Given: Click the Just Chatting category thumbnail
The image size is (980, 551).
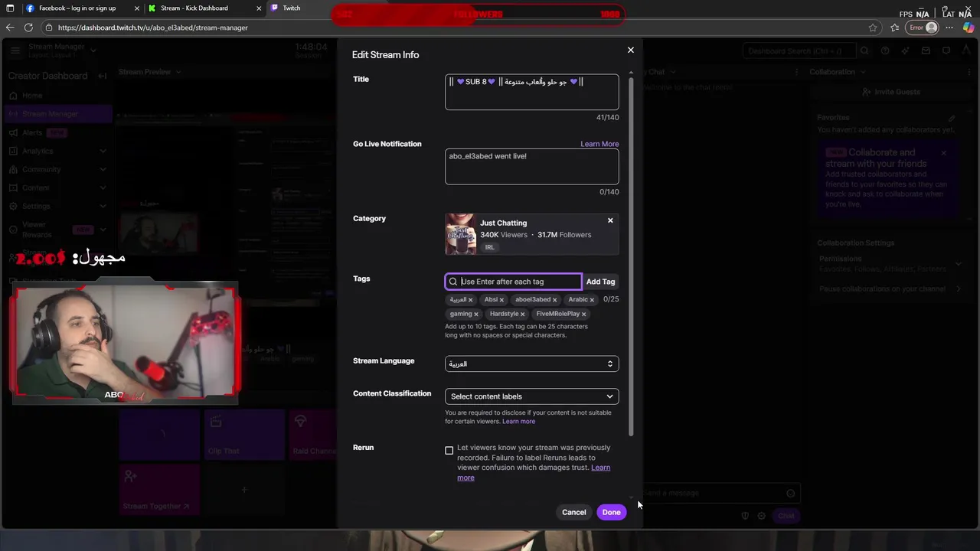Looking at the screenshot, I should point(460,234).
